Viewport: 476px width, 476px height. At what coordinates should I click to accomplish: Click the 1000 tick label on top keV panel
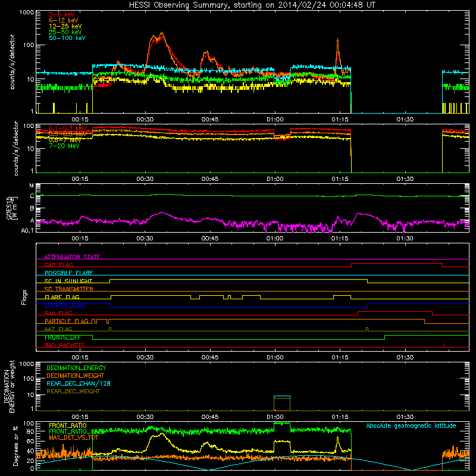(27, 12)
